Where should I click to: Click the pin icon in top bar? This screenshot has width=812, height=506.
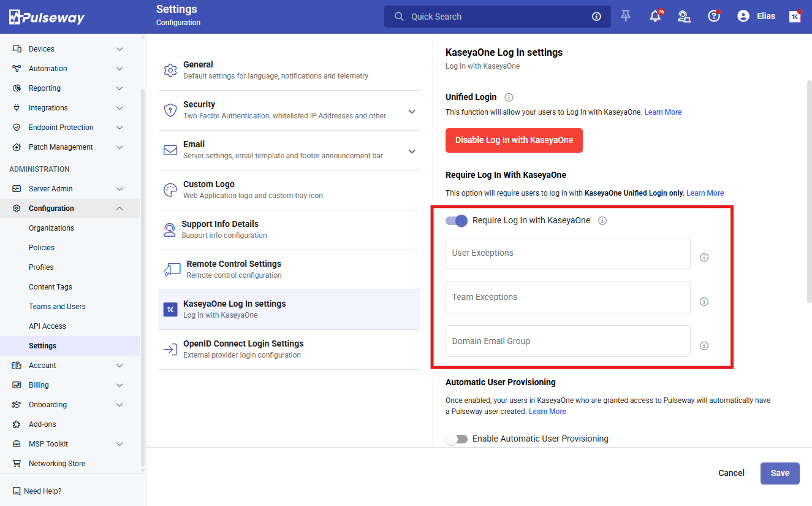(x=626, y=17)
